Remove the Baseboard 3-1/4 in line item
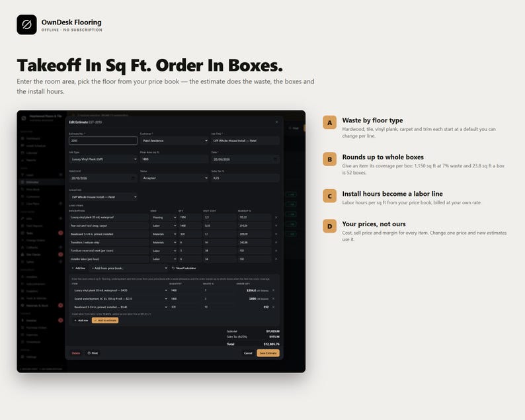525x420 pixels. pyautogui.click(x=276, y=234)
